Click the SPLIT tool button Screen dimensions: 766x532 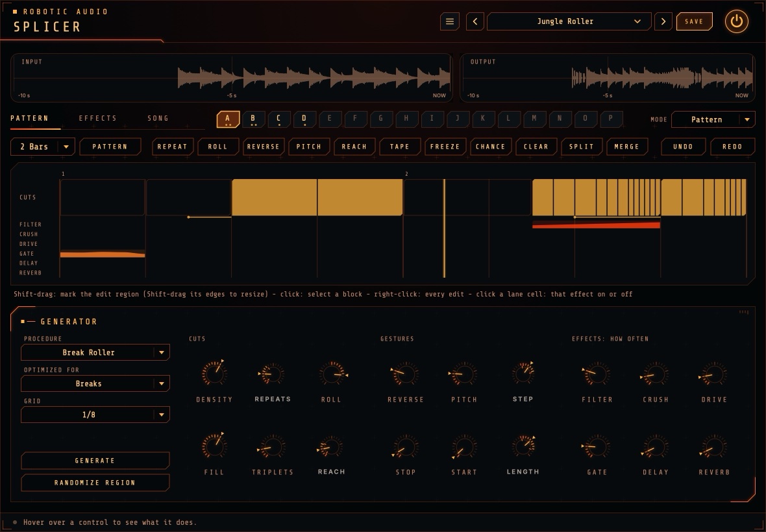[x=582, y=147]
